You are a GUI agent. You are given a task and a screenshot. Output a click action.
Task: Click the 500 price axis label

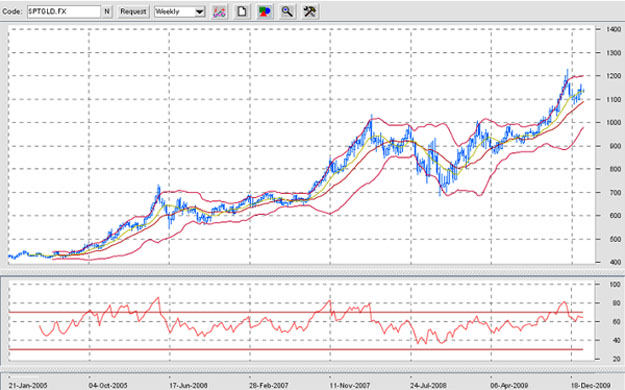click(x=615, y=239)
